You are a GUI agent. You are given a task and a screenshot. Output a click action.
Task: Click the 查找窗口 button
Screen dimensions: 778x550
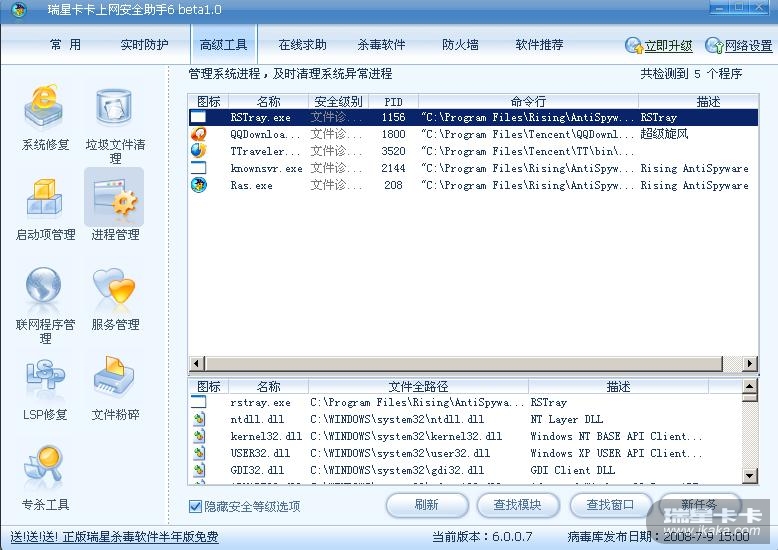point(610,505)
